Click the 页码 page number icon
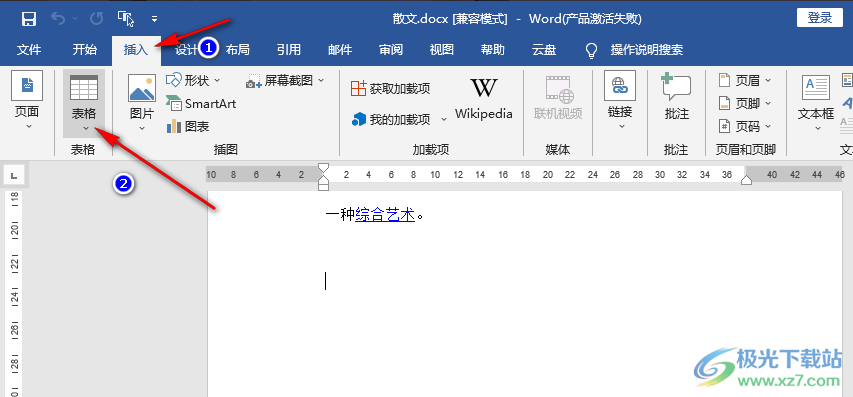The height and width of the screenshot is (397, 853). point(724,126)
